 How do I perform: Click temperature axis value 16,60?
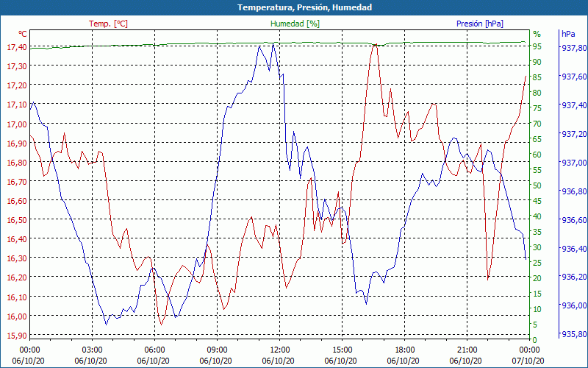click(16, 200)
